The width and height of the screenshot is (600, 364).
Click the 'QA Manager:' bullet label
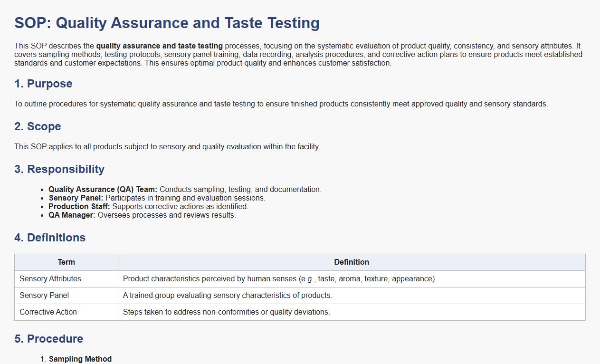pos(72,215)
